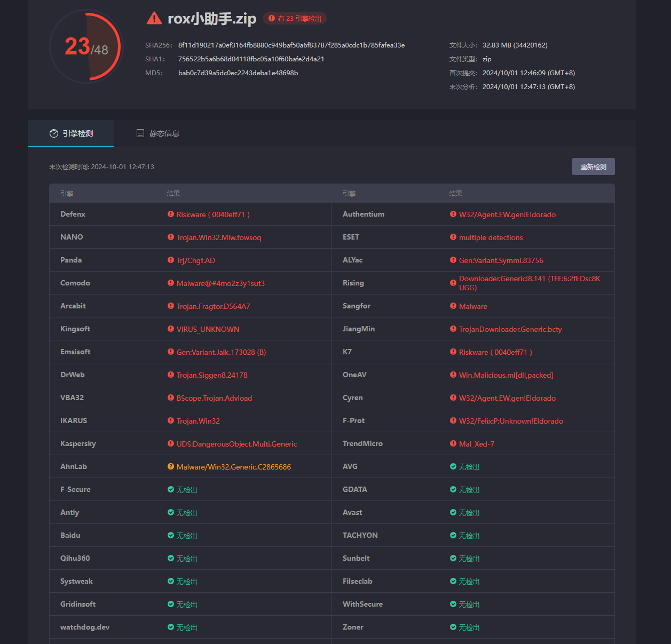The width and height of the screenshot is (671, 644).
Task: Click the orange warning icon on AhnLab result
Action: (171, 467)
